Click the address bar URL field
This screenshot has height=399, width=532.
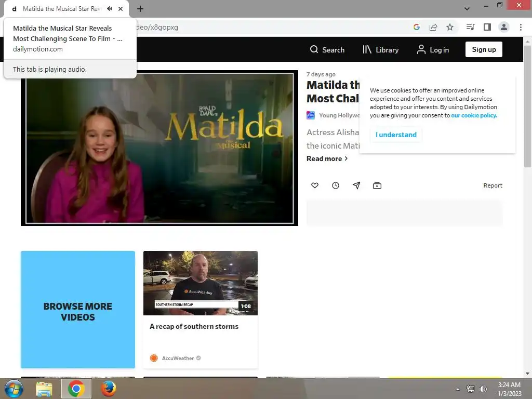(x=271, y=27)
